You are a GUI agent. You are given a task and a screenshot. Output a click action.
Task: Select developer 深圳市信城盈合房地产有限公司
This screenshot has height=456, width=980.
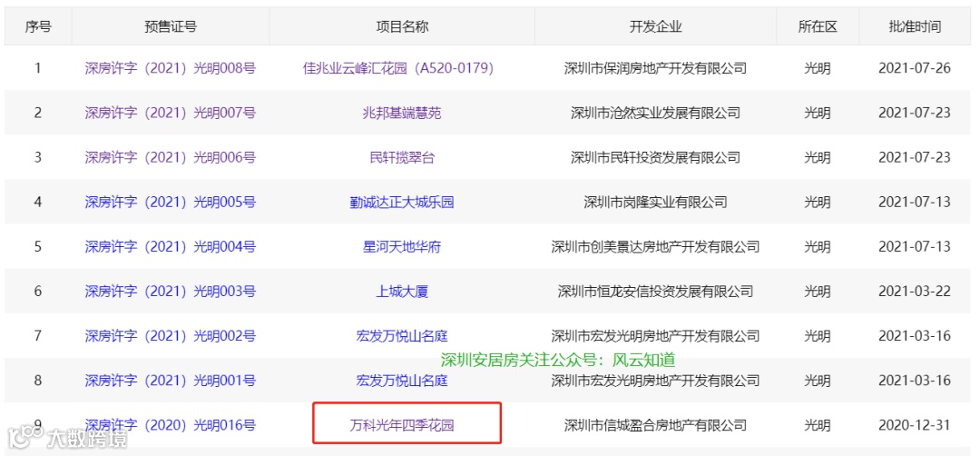[656, 425]
